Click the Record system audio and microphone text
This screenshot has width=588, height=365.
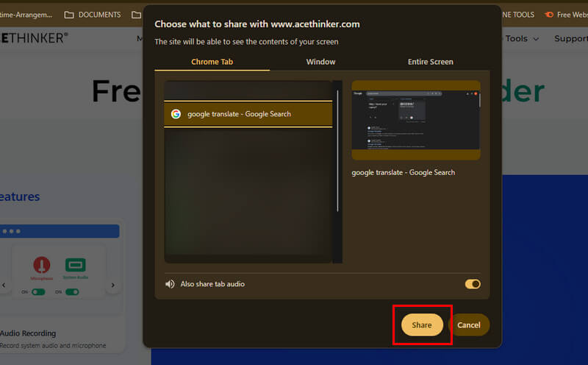tap(53, 345)
